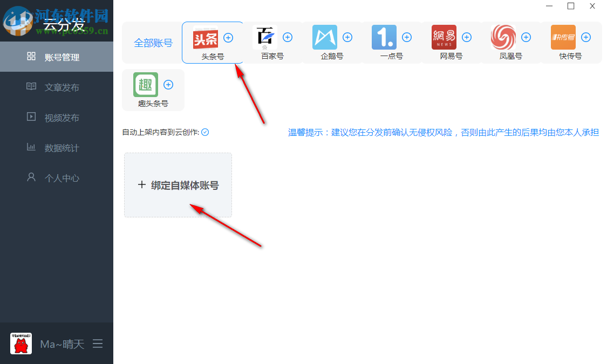Close the 云分发 window
607x364 pixels.
[x=592, y=6]
